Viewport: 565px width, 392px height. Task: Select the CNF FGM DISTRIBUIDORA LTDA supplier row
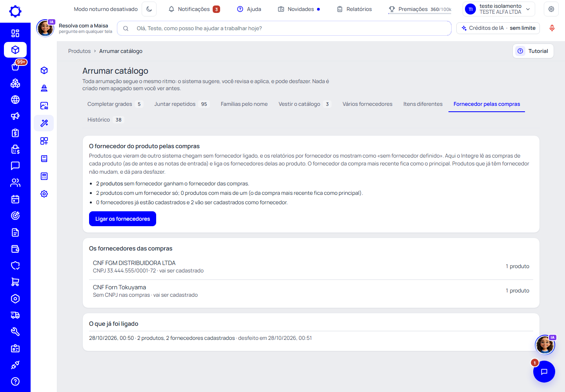311,267
